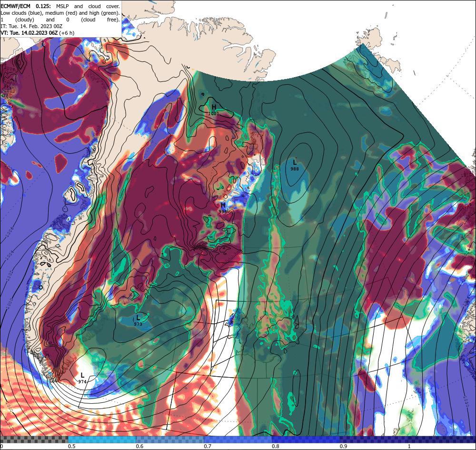Click the 'H' marker above 998
This screenshot has width=476, height=450.
tap(223, 205)
